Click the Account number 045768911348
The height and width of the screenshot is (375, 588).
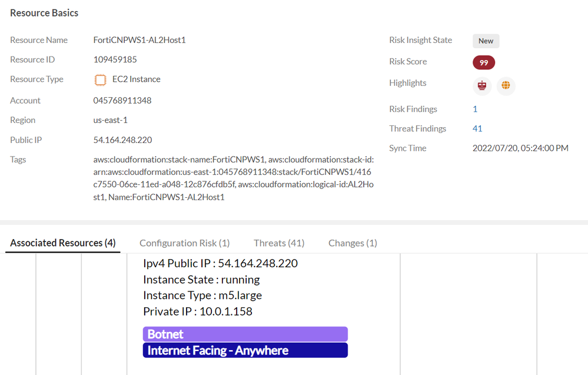click(x=122, y=101)
